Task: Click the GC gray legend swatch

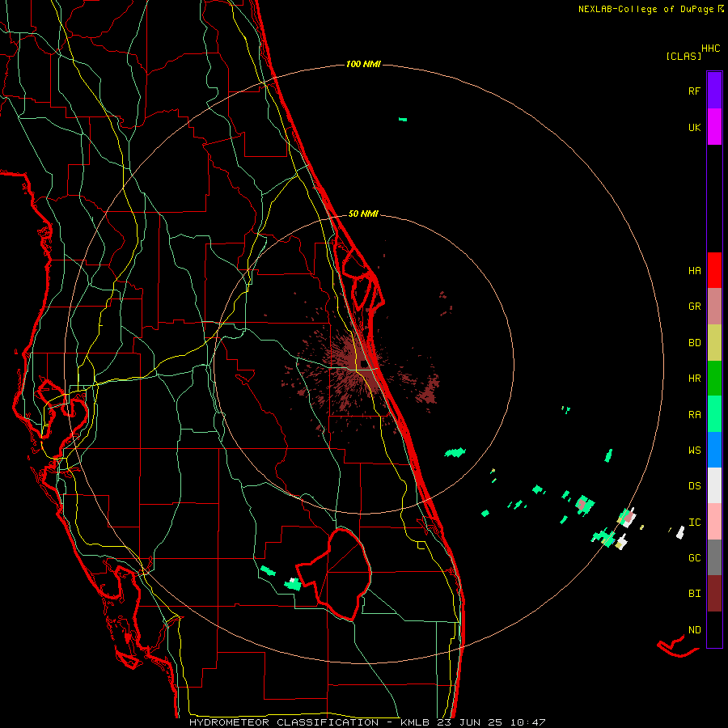Action: point(714,557)
